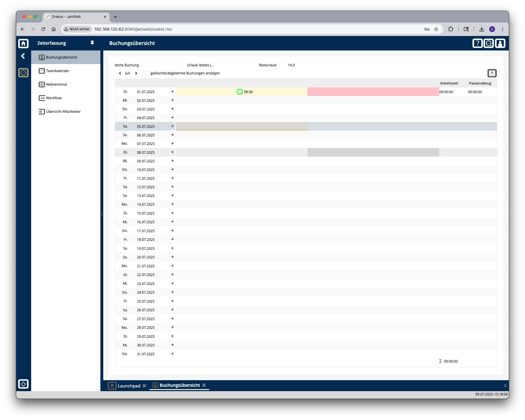Go to previous month before Juli
The image size is (525, 420).
(x=120, y=73)
